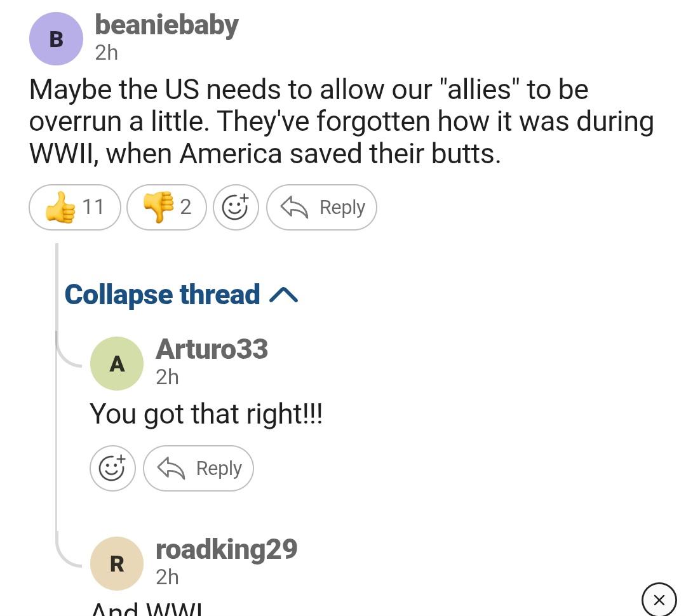Add emoji reaction to beaniebaby's comment
This screenshot has width=686, height=616.
236,207
